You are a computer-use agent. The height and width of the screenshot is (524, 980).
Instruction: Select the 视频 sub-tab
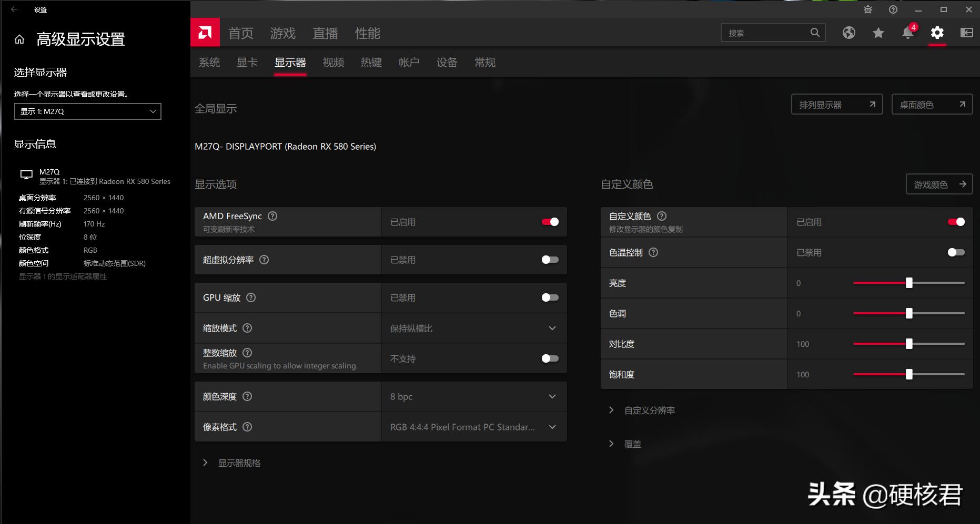(x=332, y=62)
